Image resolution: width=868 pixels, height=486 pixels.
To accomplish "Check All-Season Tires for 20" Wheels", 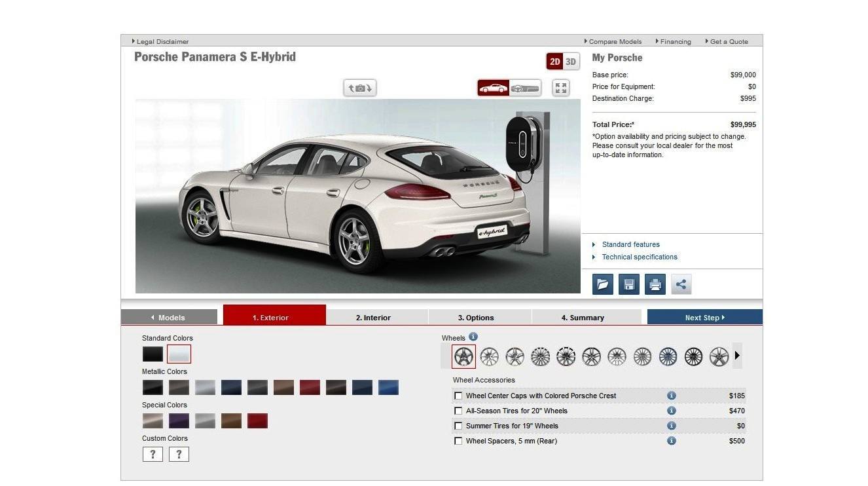I will click(458, 411).
